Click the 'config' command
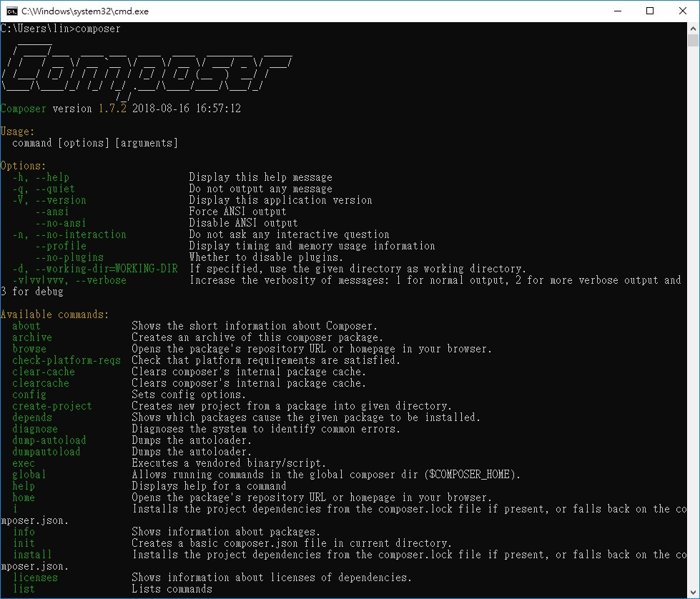 pos(29,395)
